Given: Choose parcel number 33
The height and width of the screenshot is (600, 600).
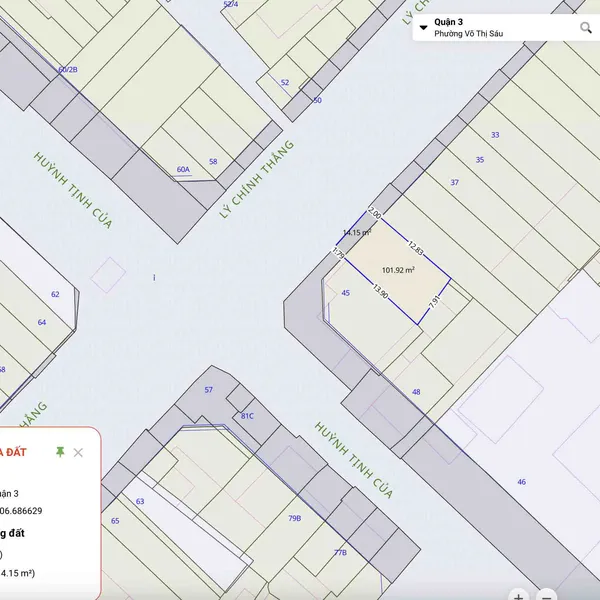Looking at the screenshot, I should click(495, 135).
